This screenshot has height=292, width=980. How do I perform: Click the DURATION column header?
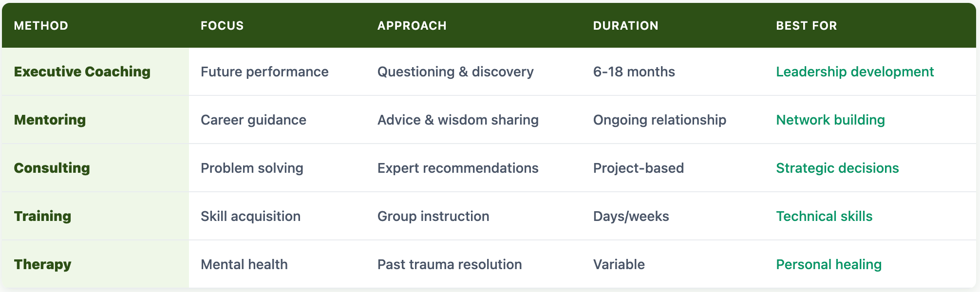[625, 26]
